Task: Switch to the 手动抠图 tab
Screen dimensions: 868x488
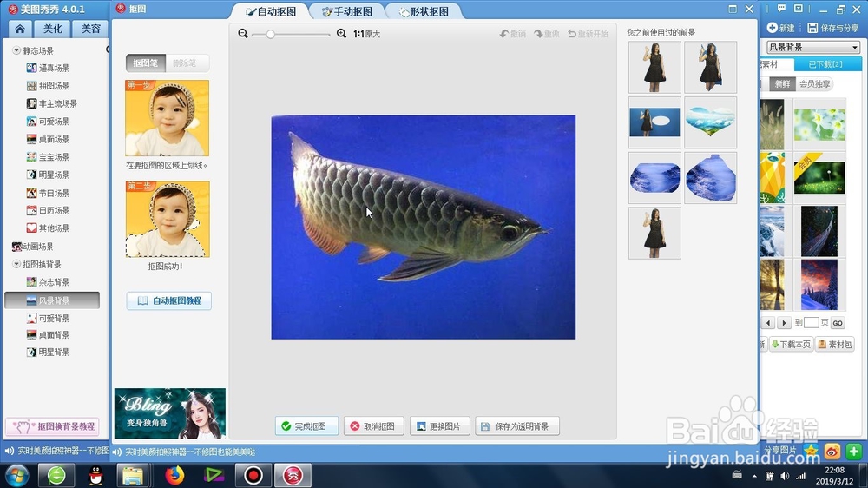Action: 347,11
